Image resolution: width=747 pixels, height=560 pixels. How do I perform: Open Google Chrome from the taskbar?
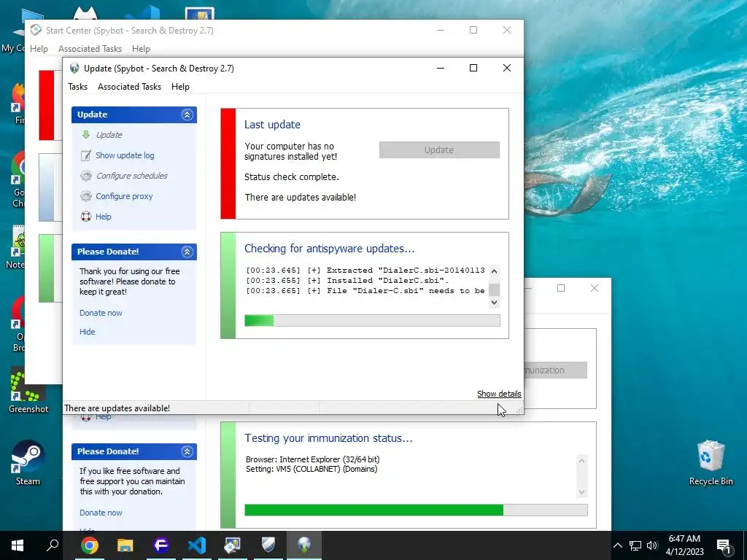pyautogui.click(x=90, y=545)
